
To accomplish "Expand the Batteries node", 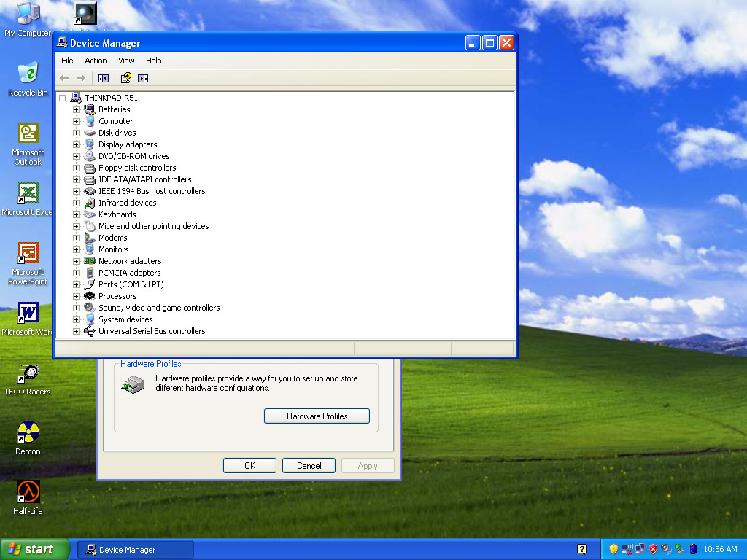I will click(x=76, y=109).
